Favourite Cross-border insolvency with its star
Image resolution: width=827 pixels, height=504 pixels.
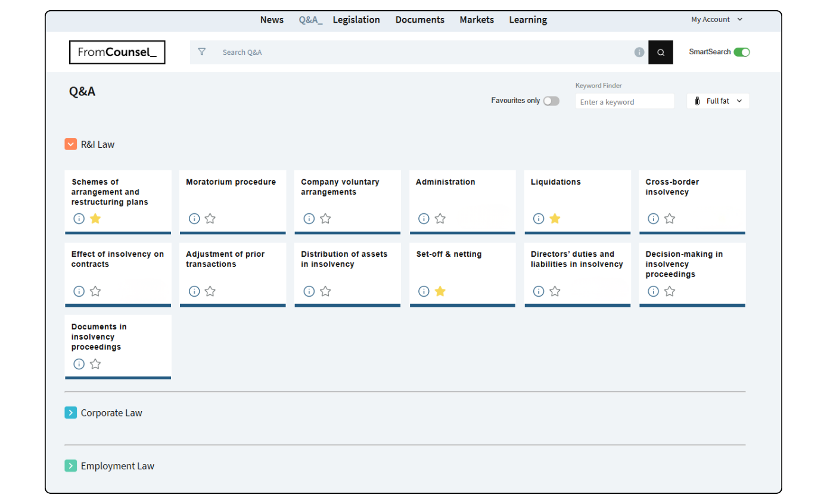click(670, 219)
